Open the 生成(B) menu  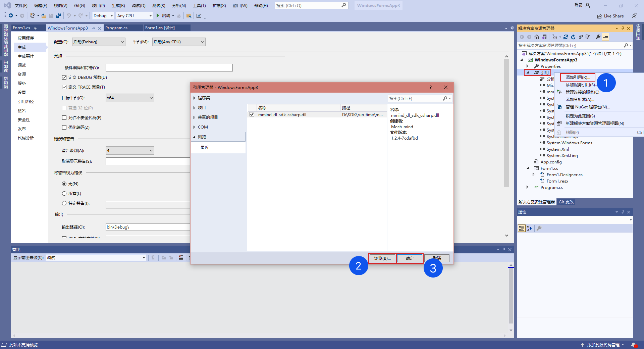[x=118, y=5]
